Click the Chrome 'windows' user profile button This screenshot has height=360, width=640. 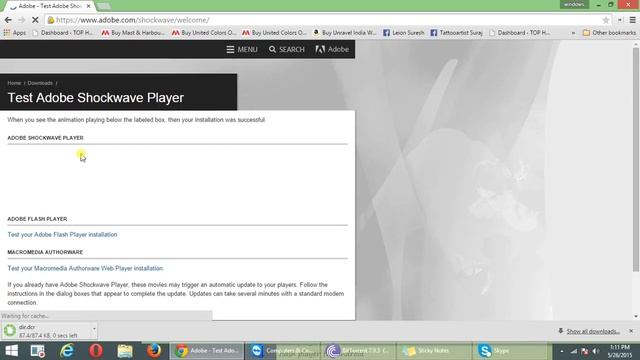pyautogui.click(x=574, y=4)
